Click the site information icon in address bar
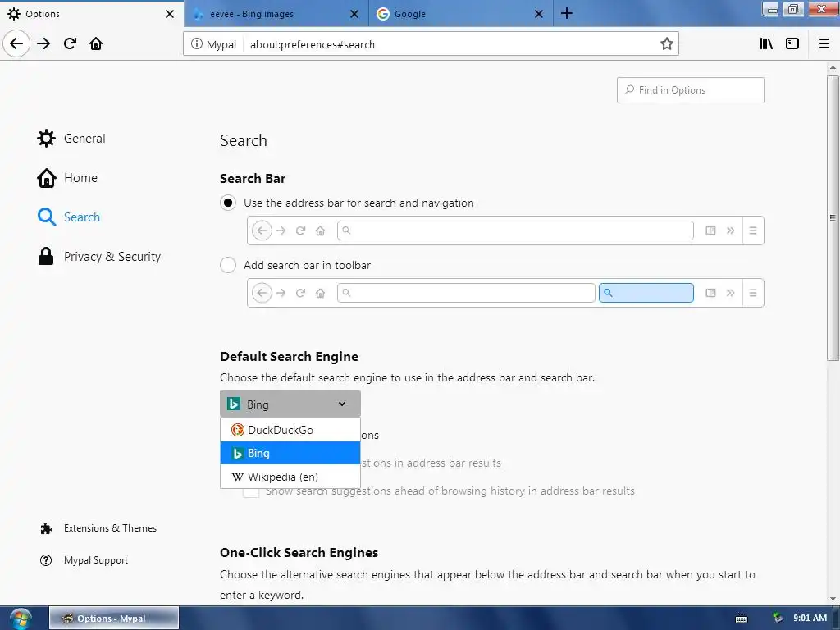The height and width of the screenshot is (630, 840). 197,44
